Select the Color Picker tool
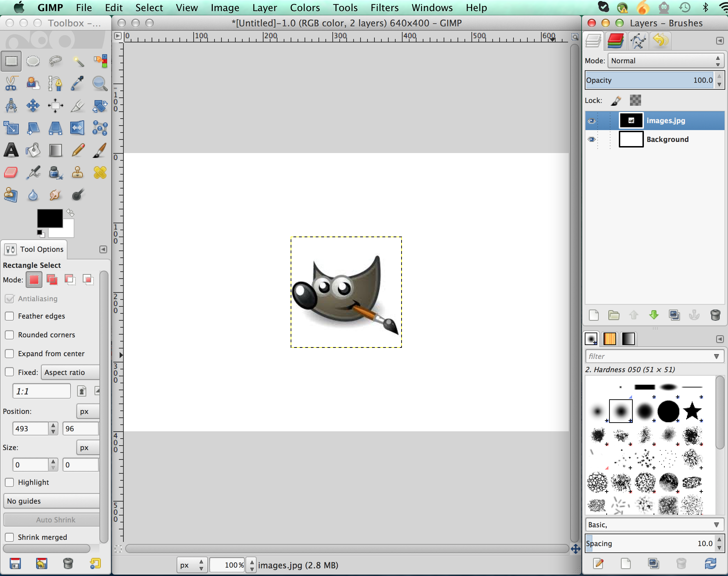728x576 pixels. click(76, 83)
